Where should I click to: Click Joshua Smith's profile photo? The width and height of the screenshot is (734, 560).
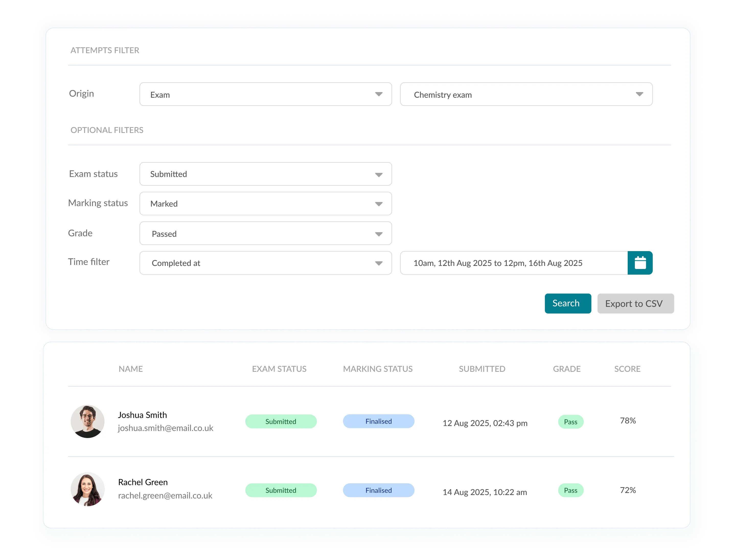point(87,421)
